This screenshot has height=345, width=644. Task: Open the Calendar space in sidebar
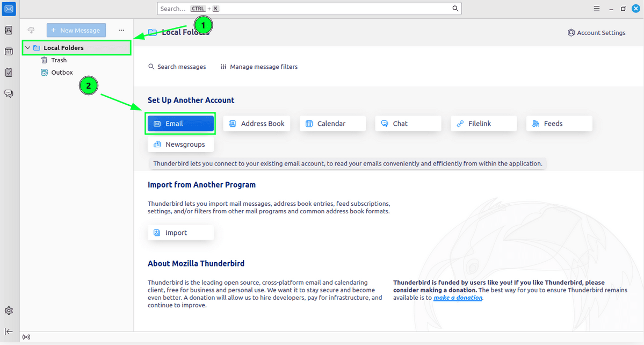[9, 52]
